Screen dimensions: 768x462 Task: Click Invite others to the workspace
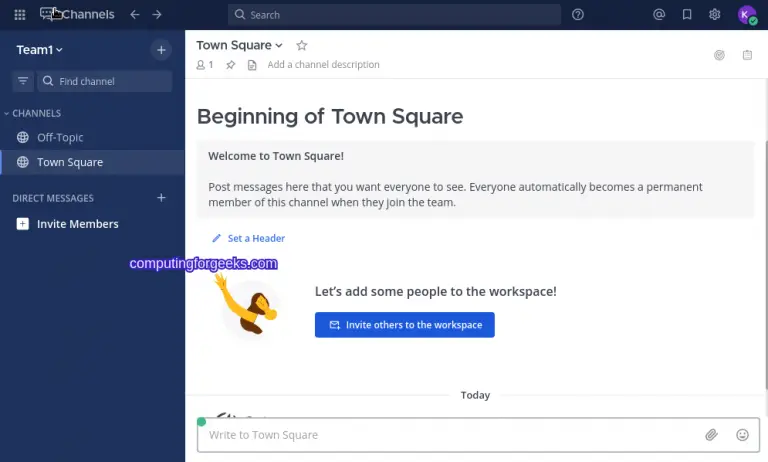(404, 325)
